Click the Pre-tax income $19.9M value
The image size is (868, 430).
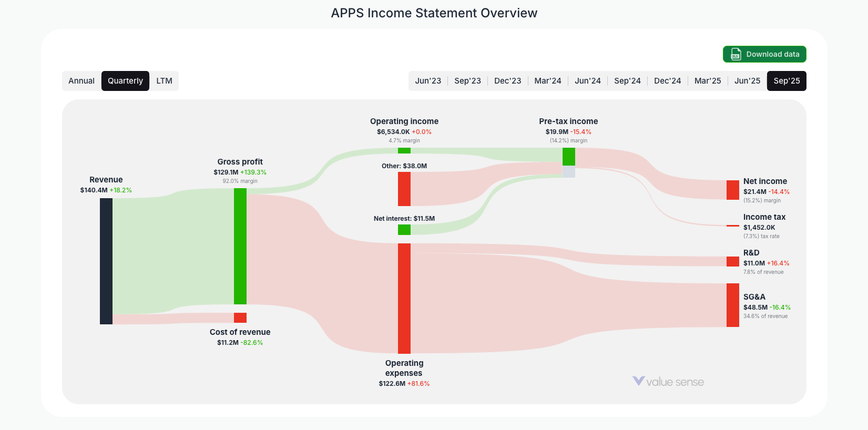(x=557, y=132)
